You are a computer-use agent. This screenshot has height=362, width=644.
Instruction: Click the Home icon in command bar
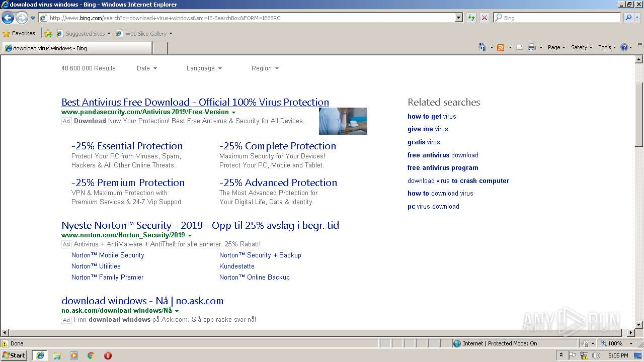(482, 47)
